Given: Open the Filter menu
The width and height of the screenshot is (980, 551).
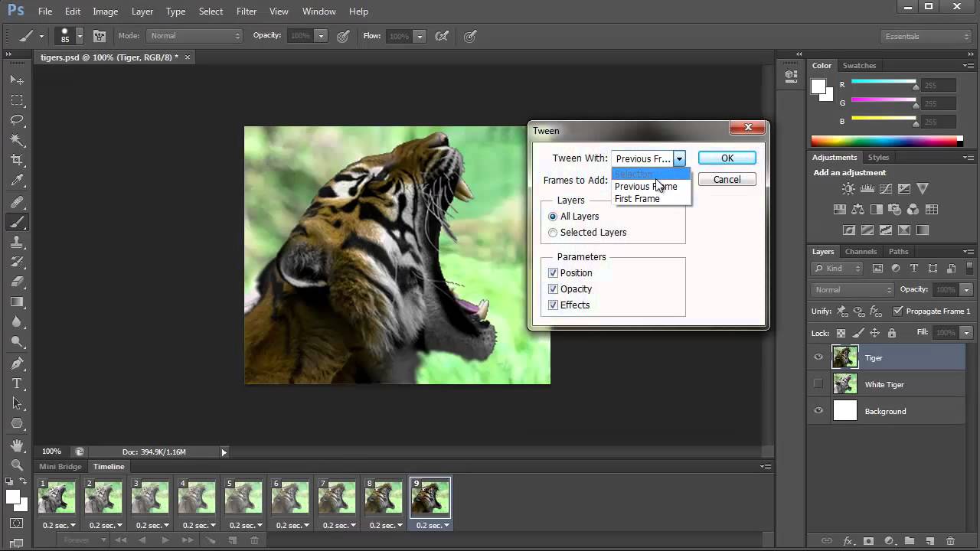Looking at the screenshot, I should pyautogui.click(x=246, y=11).
